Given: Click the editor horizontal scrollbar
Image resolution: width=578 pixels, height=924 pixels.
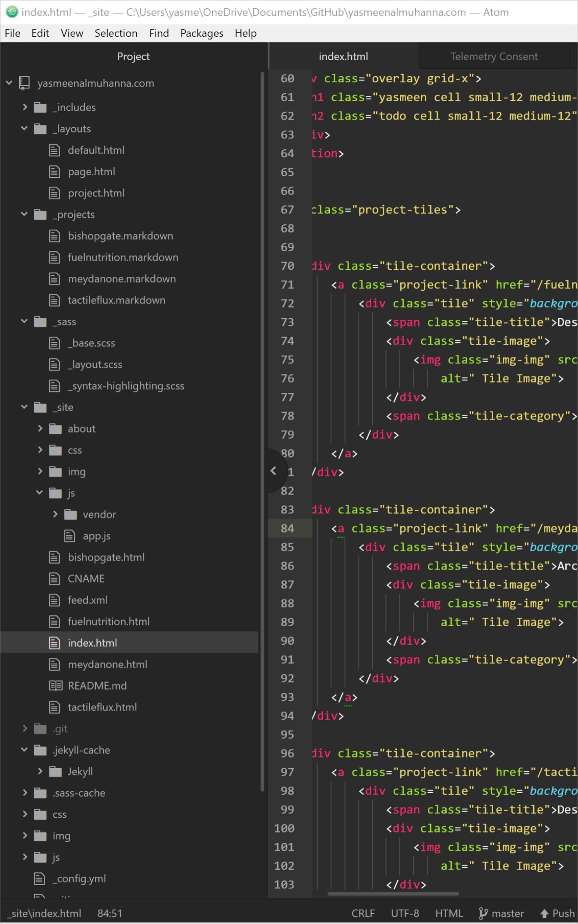Looking at the screenshot, I should pos(393,894).
